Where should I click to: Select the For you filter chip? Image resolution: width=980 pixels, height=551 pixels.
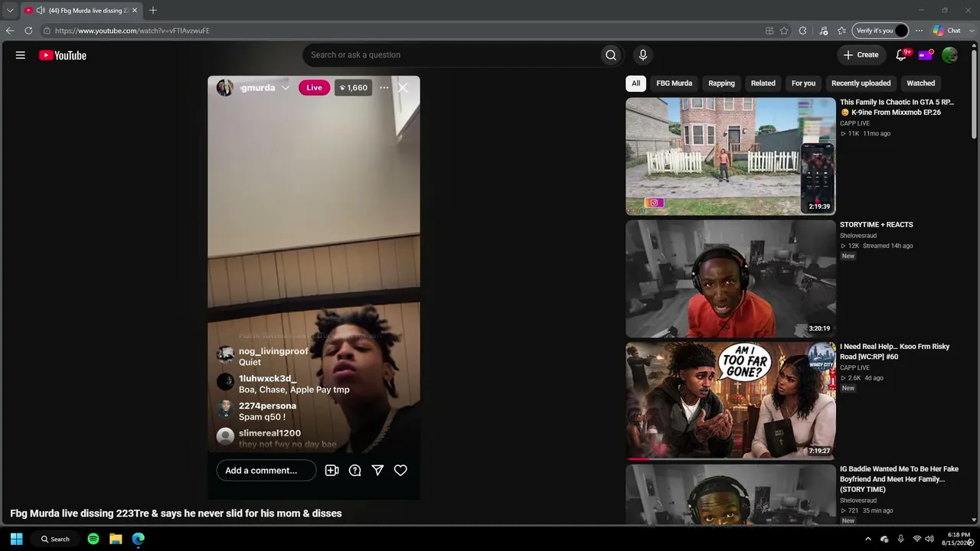803,83
